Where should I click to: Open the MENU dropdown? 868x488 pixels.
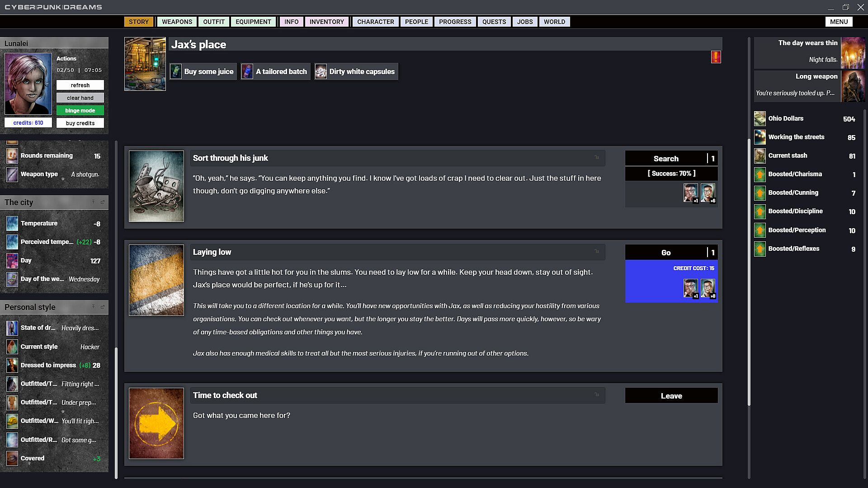839,22
